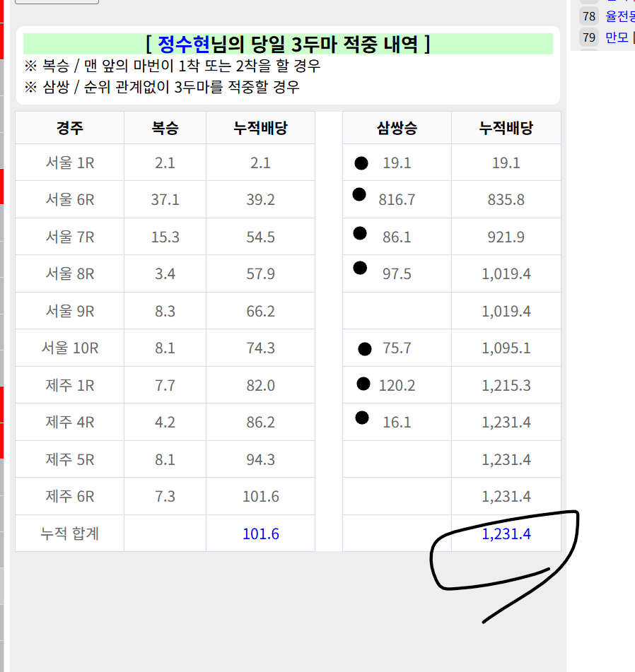Select the black dot next to 86.1

pyautogui.click(x=360, y=232)
